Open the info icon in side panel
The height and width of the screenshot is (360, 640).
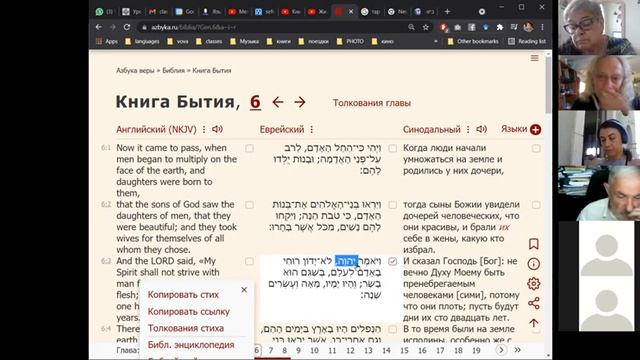point(533,264)
